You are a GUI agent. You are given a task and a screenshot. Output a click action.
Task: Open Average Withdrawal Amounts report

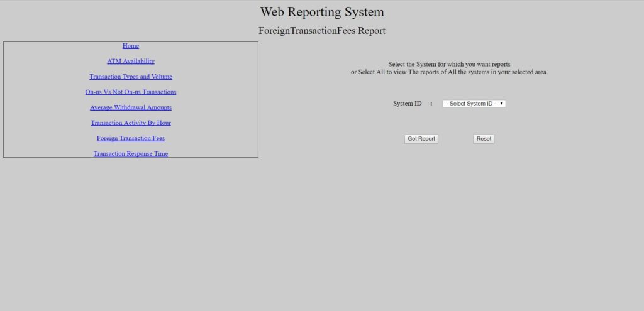[131, 107]
